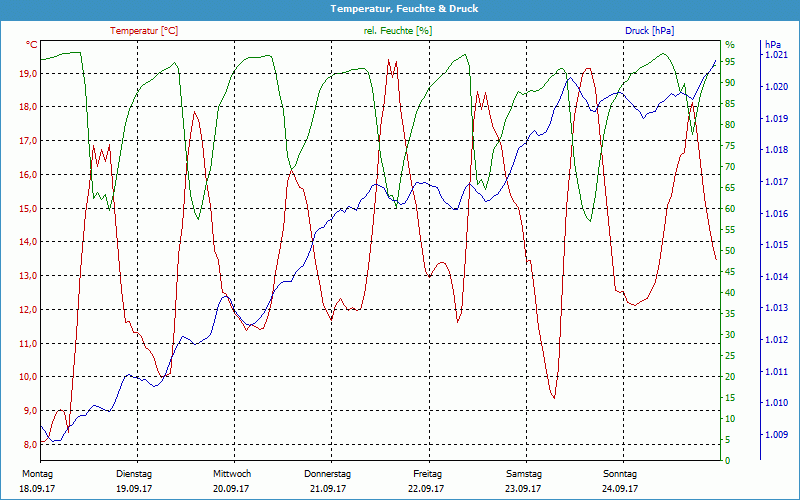The height and width of the screenshot is (500, 800).
Task: Click the '75' humidity axis value
Action: 730,146
